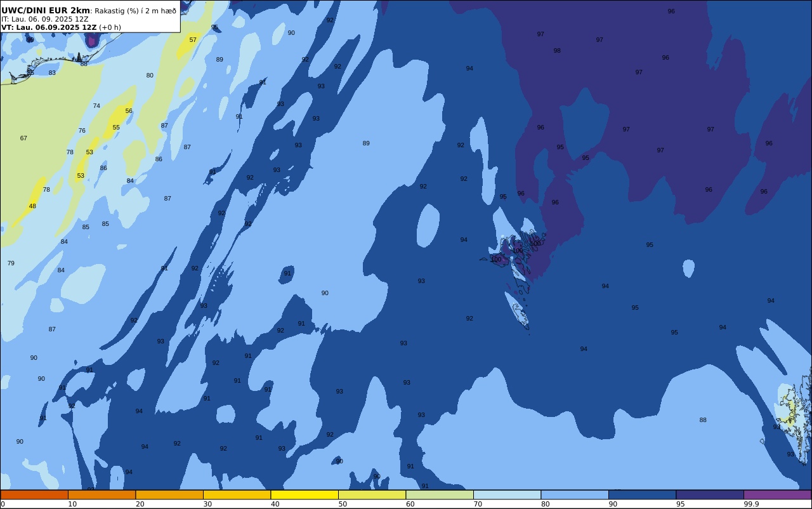Click the 60–70 light green legend swatch
Image resolution: width=812 pixels, height=509 pixels.
coord(440,495)
